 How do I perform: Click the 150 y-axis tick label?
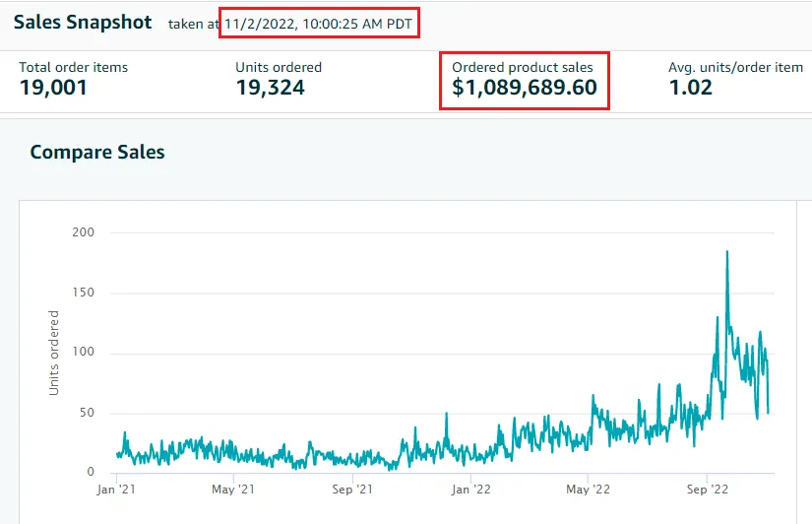click(84, 293)
